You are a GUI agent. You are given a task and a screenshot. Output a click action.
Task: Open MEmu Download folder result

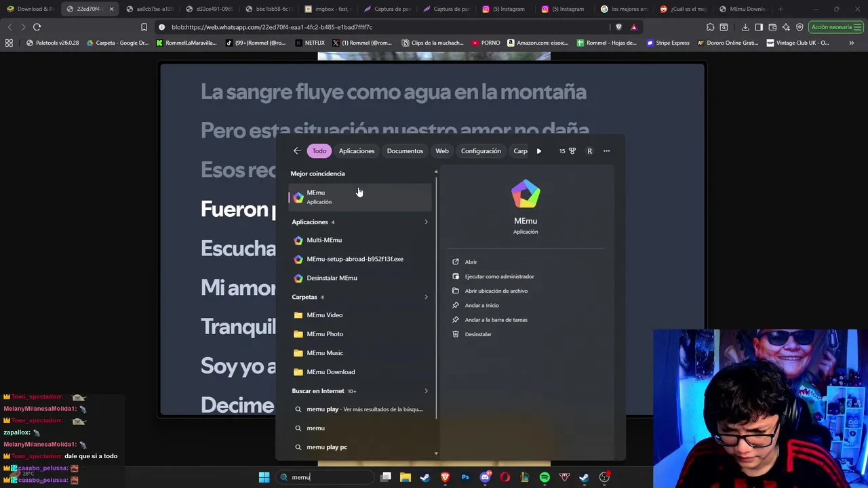click(359, 372)
